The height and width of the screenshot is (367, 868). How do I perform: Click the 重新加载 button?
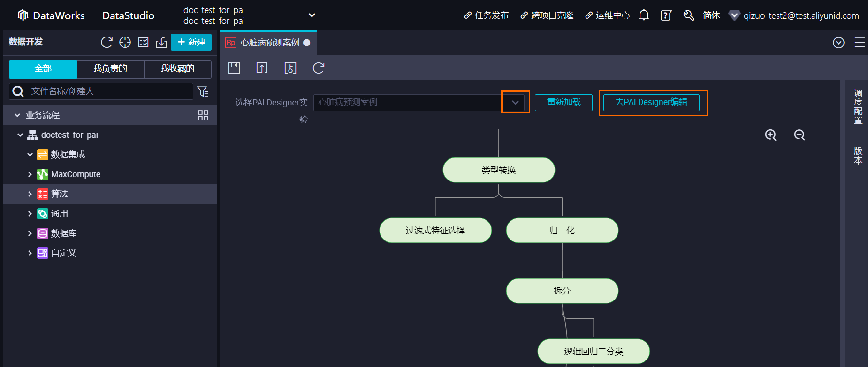click(563, 102)
